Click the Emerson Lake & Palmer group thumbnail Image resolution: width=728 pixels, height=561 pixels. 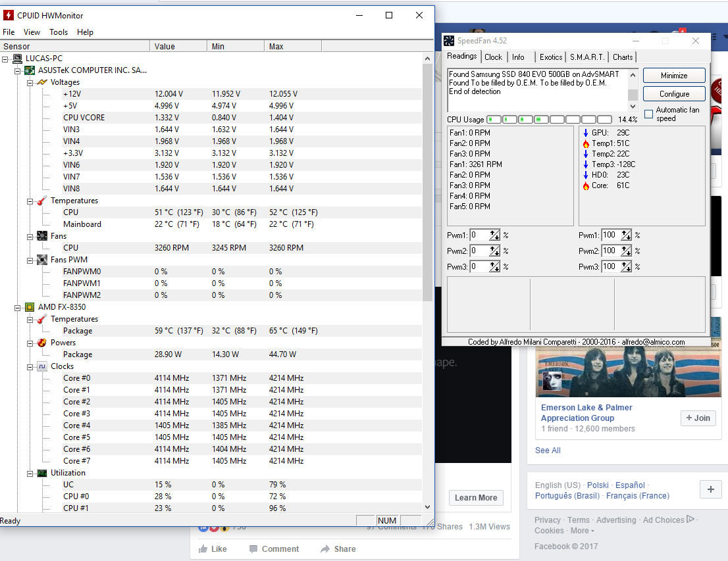pyautogui.click(x=628, y=372)
